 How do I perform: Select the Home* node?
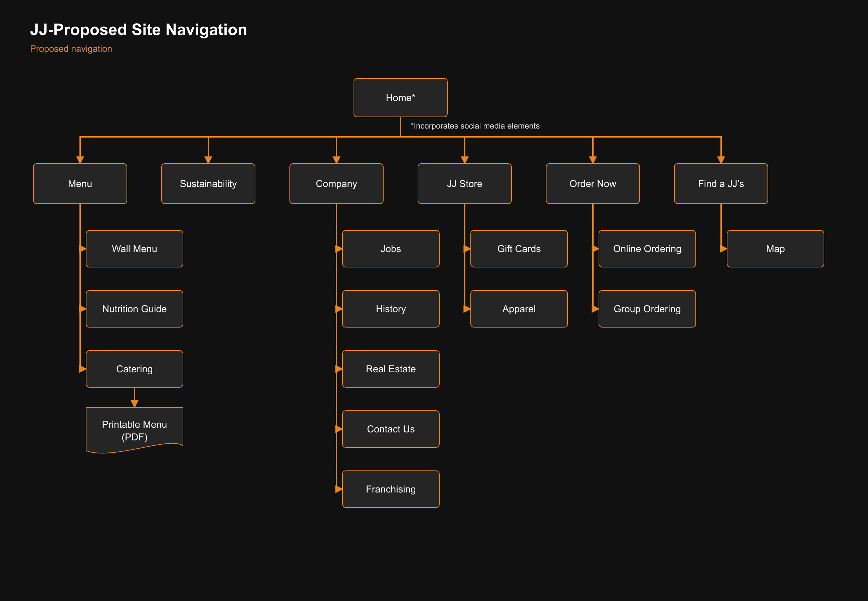pos(401,97)
